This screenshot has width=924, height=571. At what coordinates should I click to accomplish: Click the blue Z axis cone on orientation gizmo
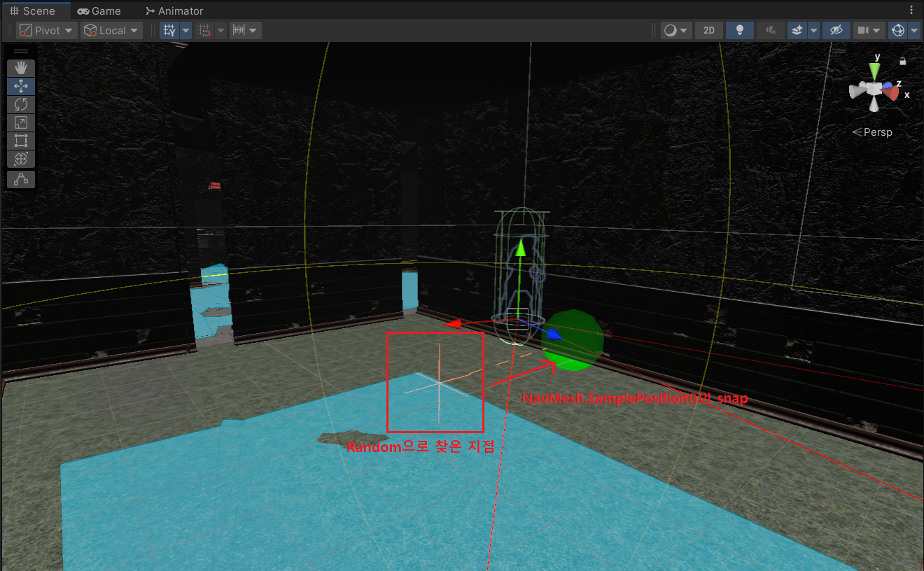pyautogui.click(x=888, y=85)
